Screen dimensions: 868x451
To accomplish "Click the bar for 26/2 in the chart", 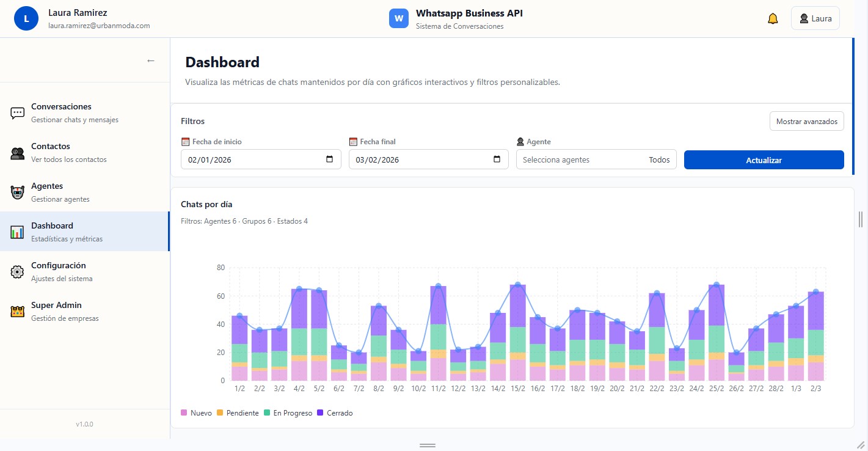I will [x=737, y=367].
